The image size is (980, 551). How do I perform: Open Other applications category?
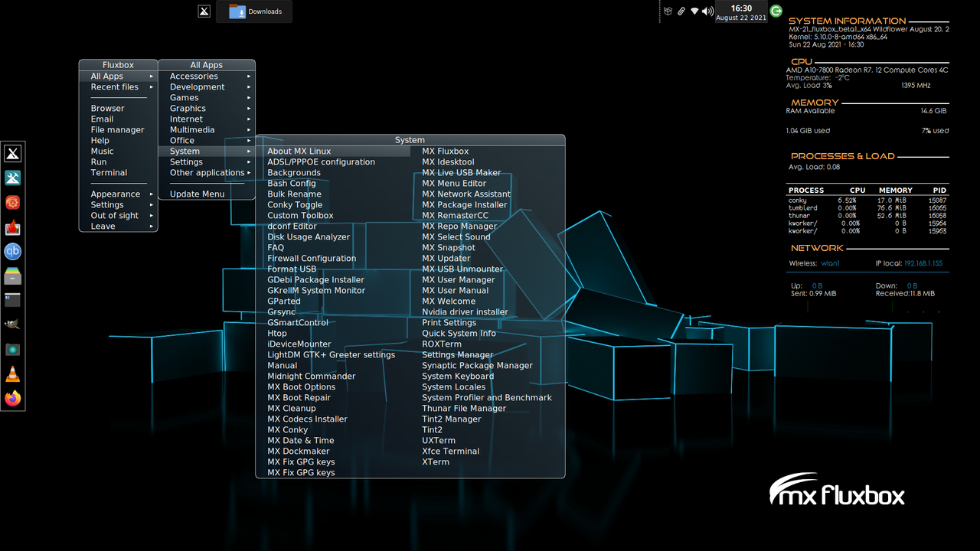[x=207, y=173]
